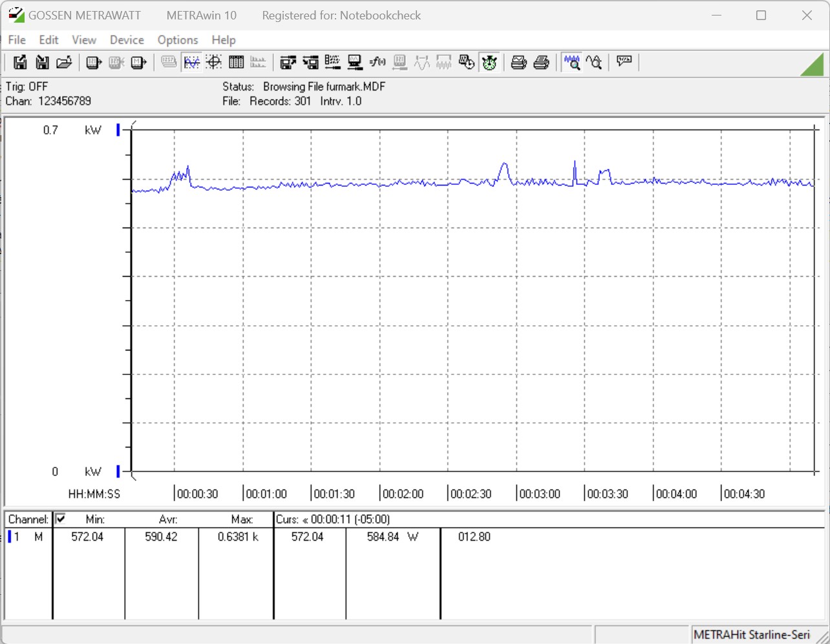This screenshot has height=644, width=830.
Task: Click the second disk icon with down arrow
Action: [42, 62]
